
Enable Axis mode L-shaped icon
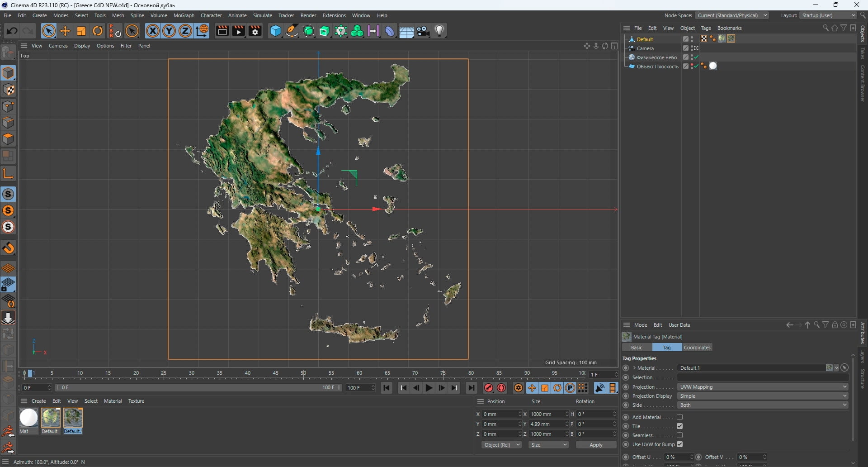[8, 173]
